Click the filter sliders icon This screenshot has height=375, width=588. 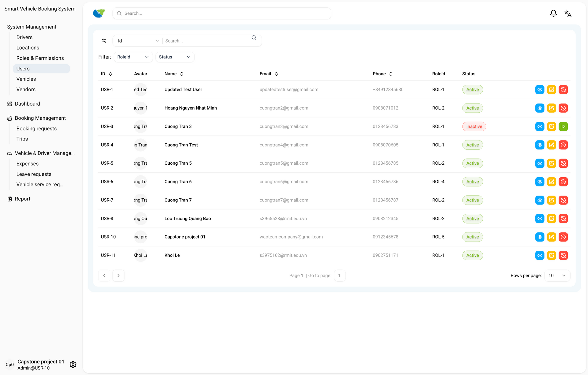click(104, 41)
